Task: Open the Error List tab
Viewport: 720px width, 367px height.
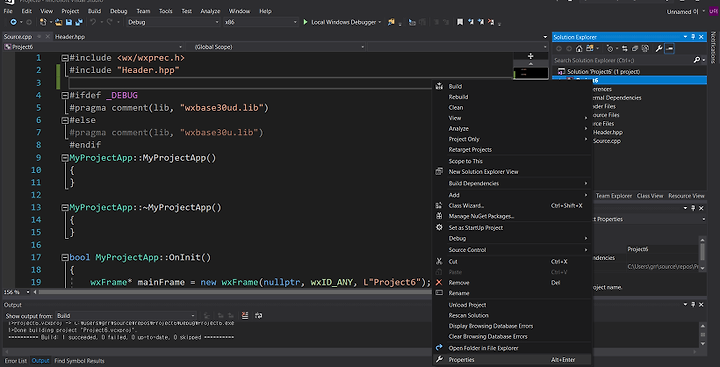Action: pos(16,361)
